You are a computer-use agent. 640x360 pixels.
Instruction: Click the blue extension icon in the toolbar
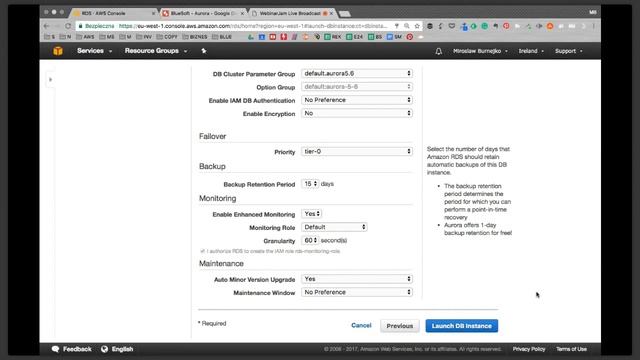pyautogui.click(x=464, y=27)
